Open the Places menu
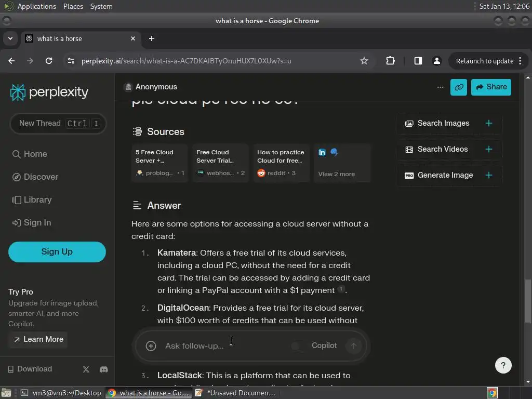This screenshot has width=532, height=399. [73, 6]
